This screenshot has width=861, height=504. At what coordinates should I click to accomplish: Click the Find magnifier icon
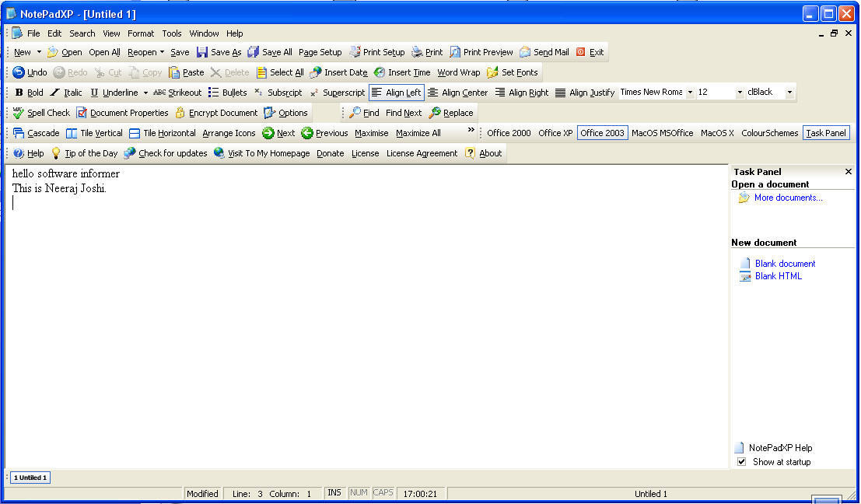355,113
